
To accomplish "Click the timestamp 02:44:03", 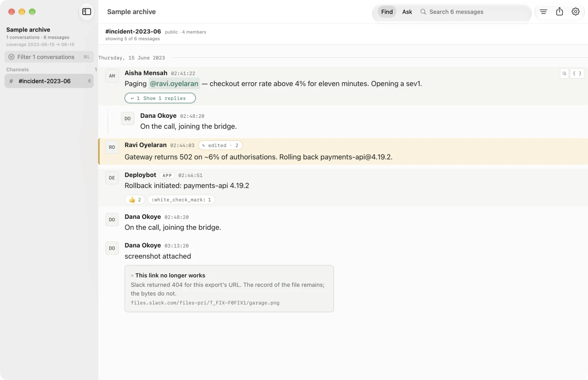I will [x=182, y=146].
